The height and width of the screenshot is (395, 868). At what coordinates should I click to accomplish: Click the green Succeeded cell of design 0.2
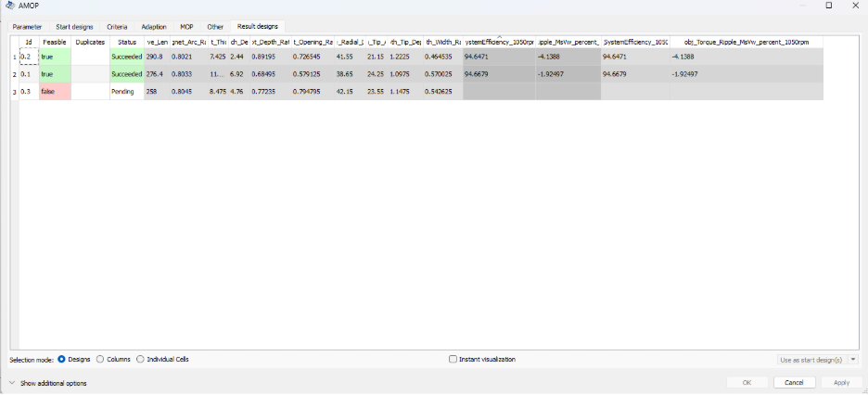tap(126, 57)
